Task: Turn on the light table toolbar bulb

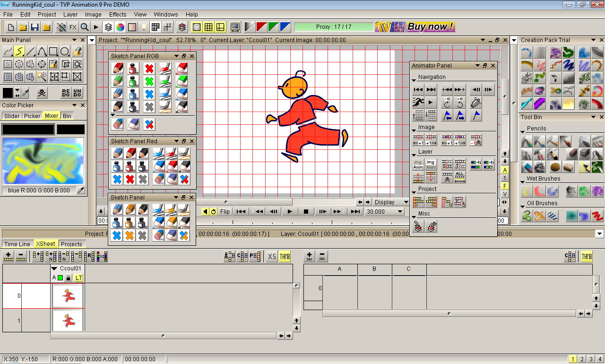Action: 143,27
